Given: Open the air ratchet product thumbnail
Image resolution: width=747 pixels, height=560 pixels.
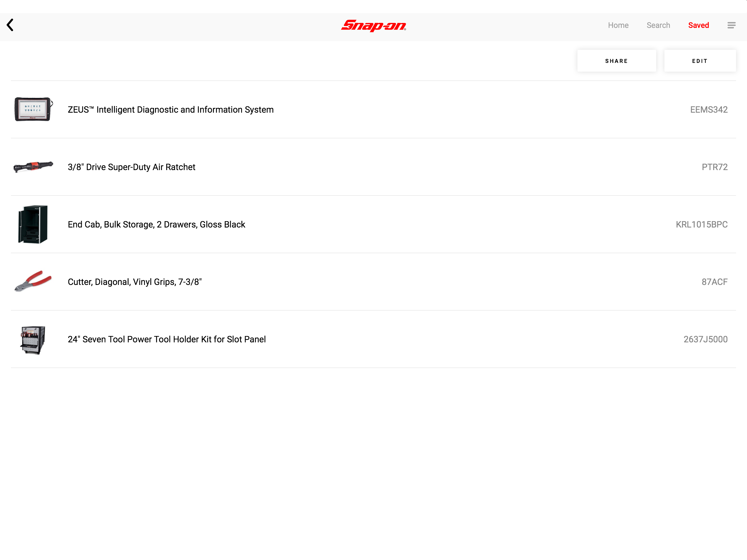Looking at the screenshot, I should coord(33,167).
